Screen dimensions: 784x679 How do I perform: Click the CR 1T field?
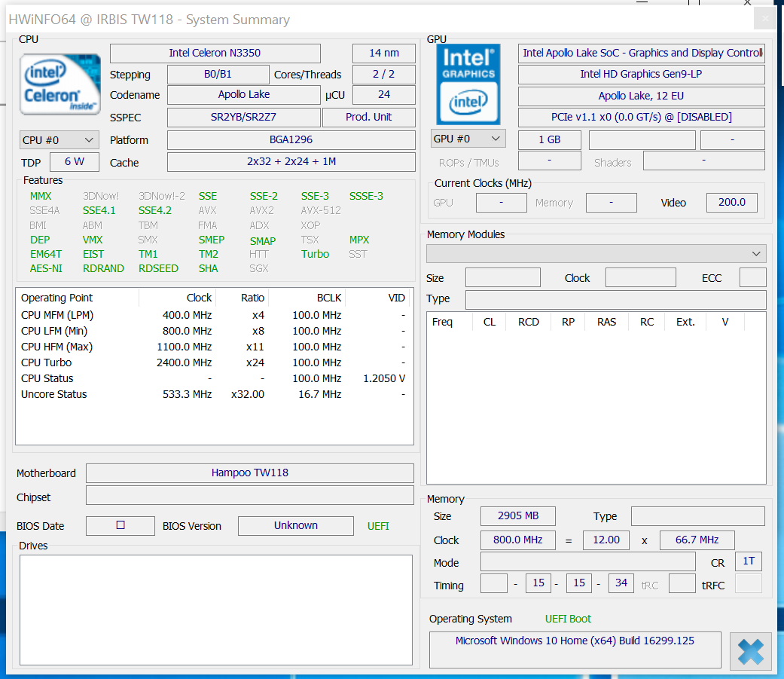(749, 561)
